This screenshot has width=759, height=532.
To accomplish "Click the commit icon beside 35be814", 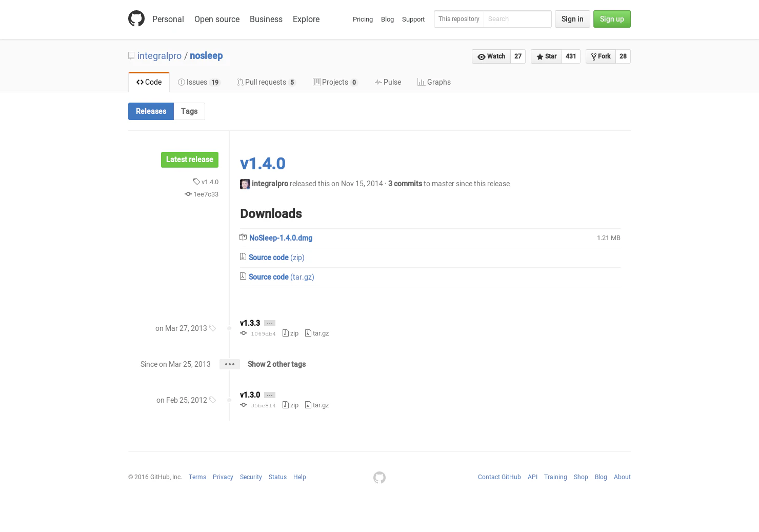I will click(x=244, y=405).
